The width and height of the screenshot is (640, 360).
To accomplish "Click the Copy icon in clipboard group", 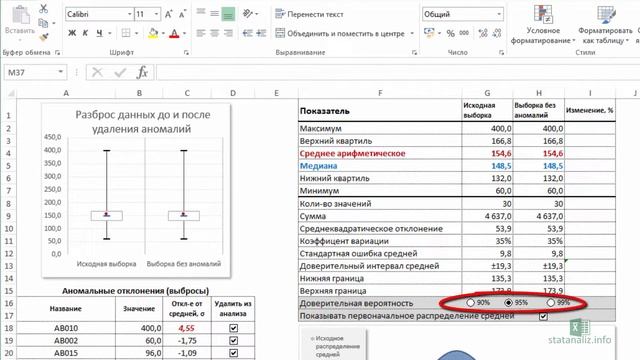I will point(43,23).
